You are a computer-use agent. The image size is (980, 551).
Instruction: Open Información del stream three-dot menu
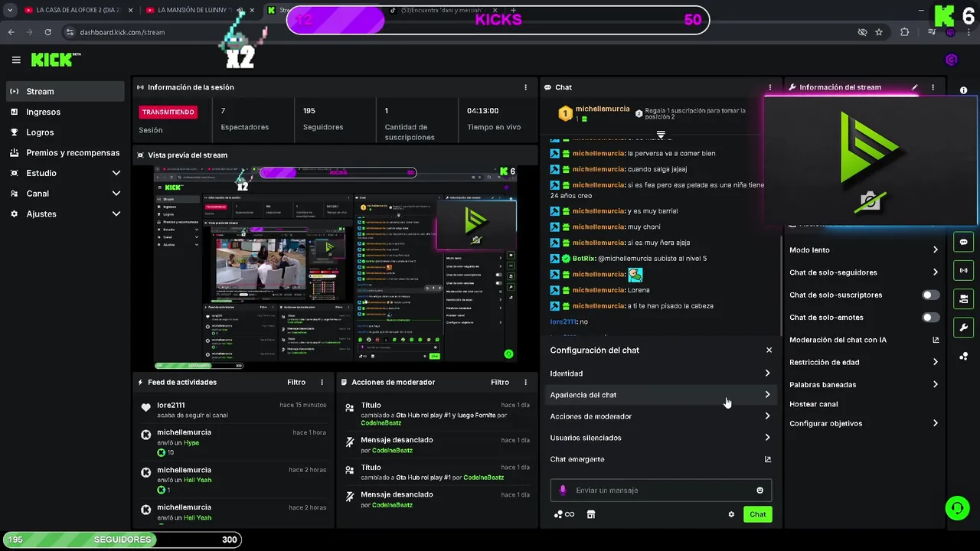[933, 87]
